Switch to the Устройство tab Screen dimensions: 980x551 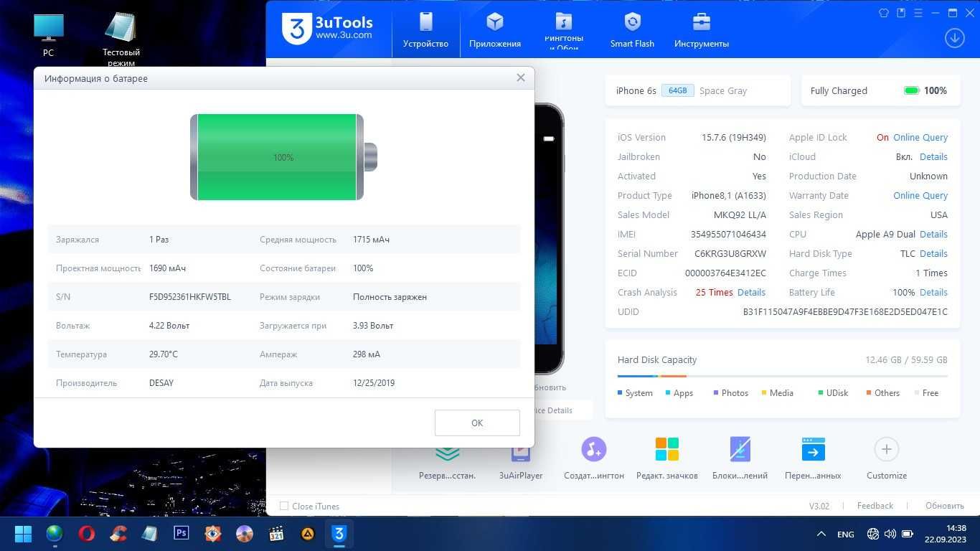[x=425, y=30]
